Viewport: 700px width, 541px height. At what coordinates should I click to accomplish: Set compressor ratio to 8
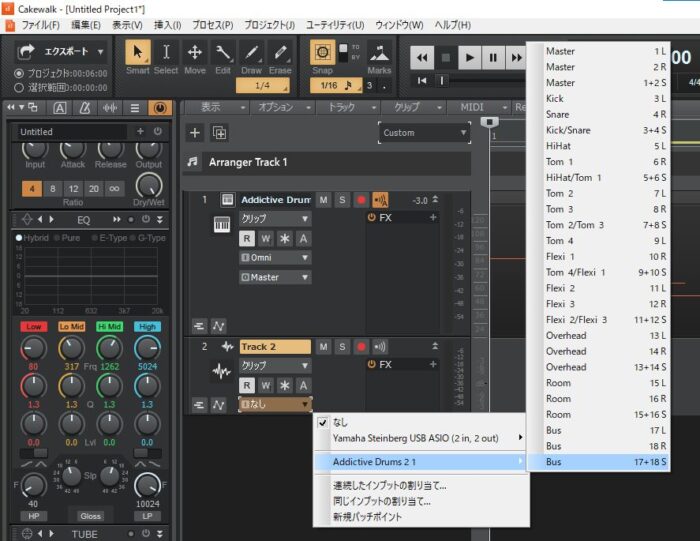[53, 189]
